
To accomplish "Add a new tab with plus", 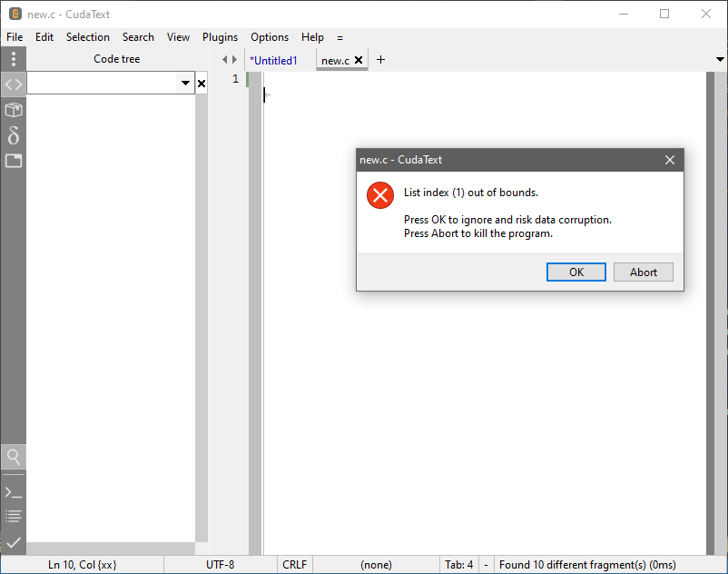I will (380, 59).
